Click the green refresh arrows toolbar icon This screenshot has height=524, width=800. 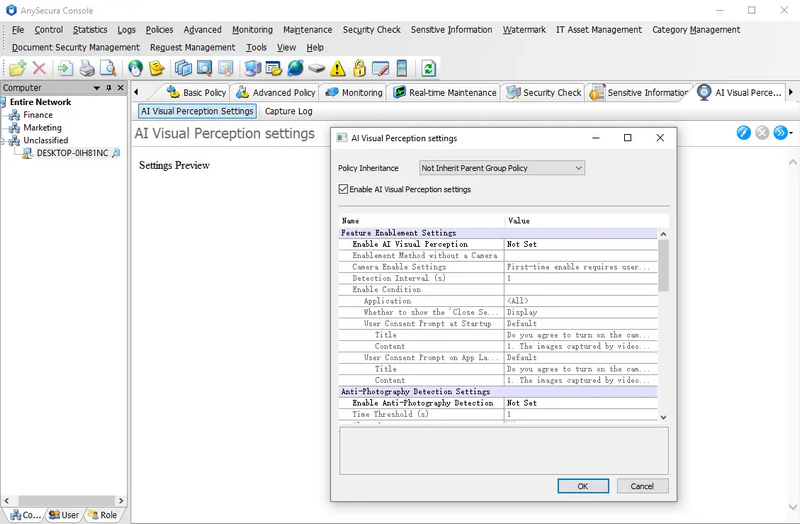pyautogui.click(x=429, y=68)
